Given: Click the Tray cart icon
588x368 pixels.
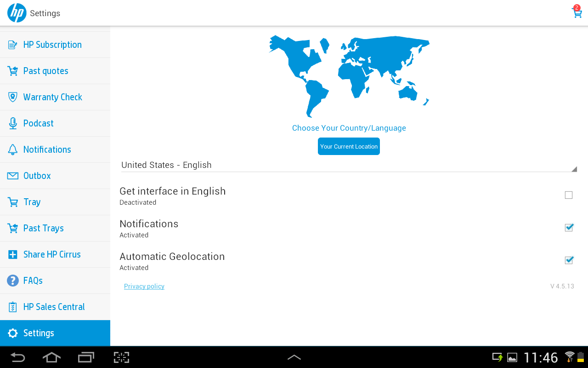Looking at the screenshot, I should pyautogui.click(x=13, y=202).
